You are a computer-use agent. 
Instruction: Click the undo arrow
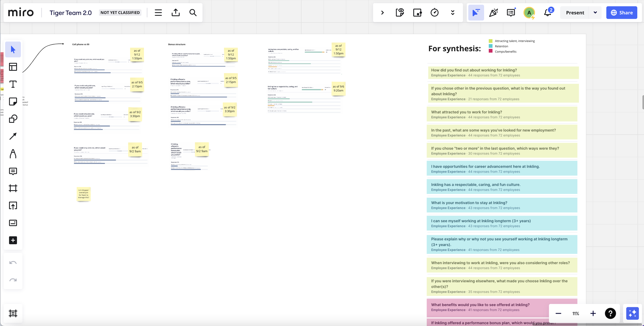click(x=13, y=263)
